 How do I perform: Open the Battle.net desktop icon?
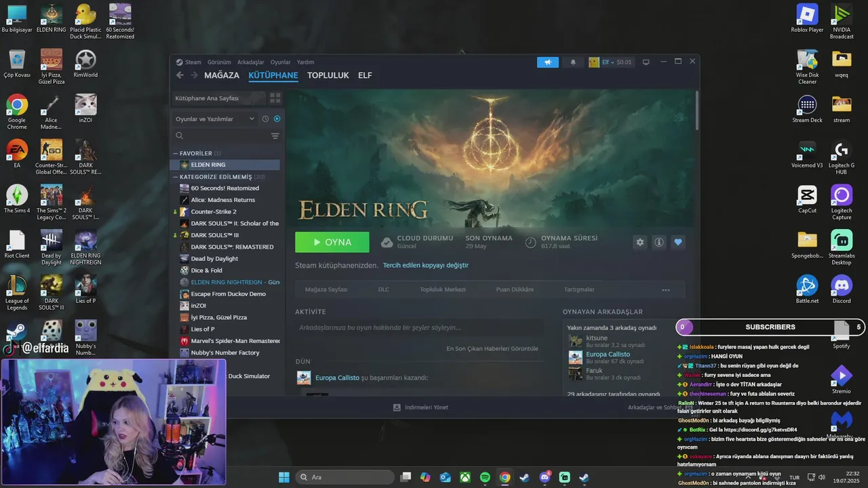tap(807, 289)
